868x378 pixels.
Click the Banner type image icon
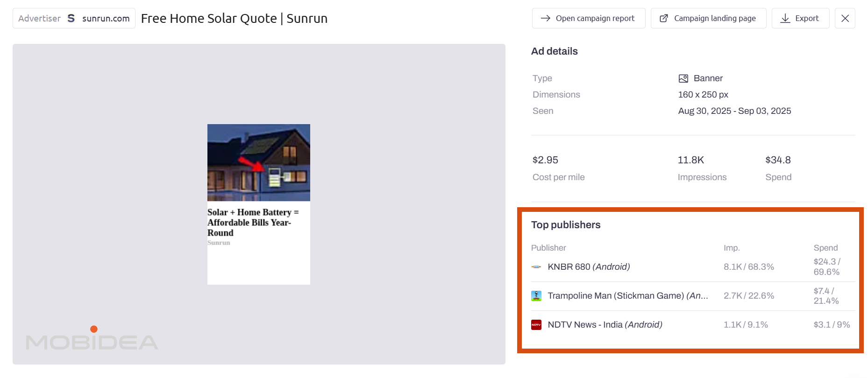(x=683, y=78)
